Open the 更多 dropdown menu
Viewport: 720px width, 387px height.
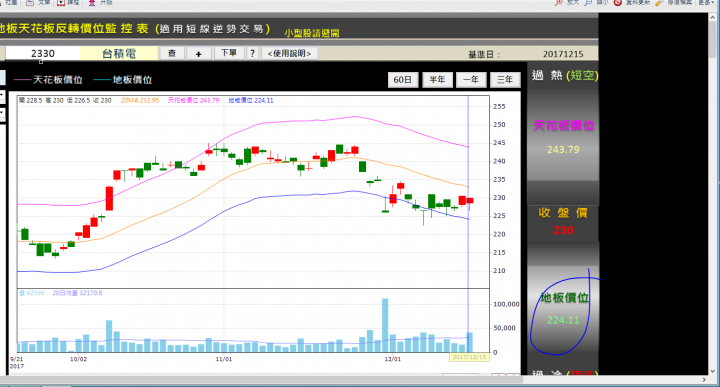pos(706,2)
